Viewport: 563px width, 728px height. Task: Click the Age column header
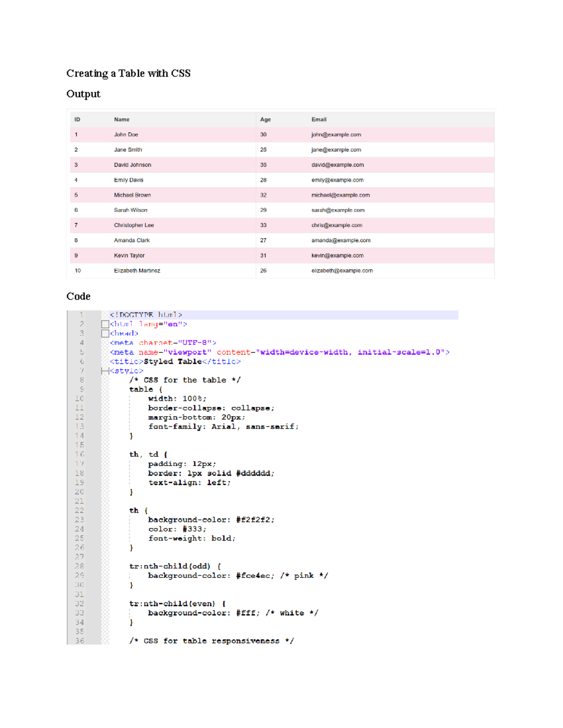(x=266, y=119)
